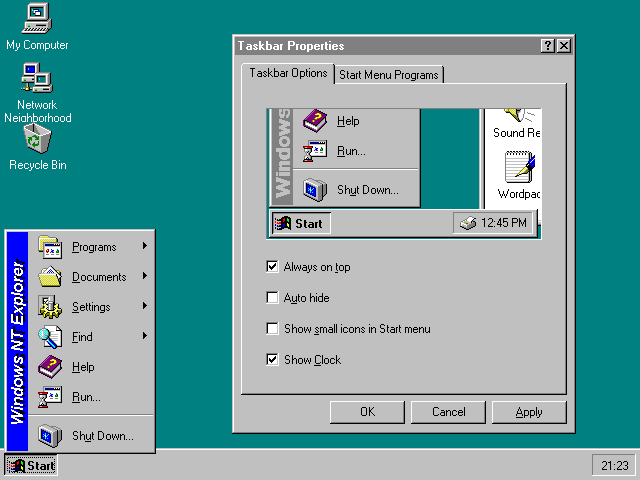Choose Help in the Start menu
The height and width of the screenshot is (480, 640).
(92, 367)
